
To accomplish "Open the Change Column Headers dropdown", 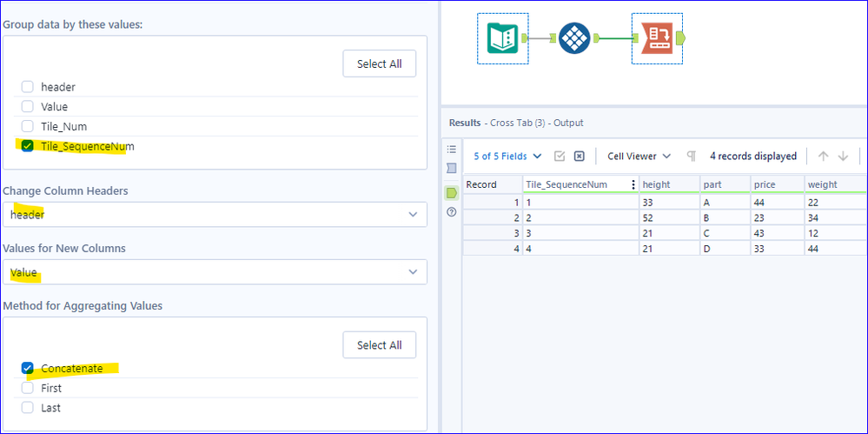I will click(215, 215).
